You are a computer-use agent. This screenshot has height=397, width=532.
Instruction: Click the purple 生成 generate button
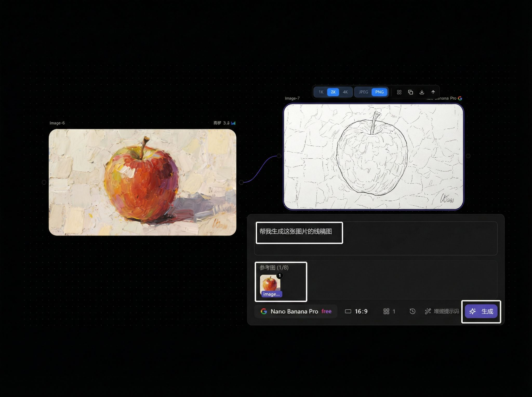pyautogui.click(x=481, y=311)
